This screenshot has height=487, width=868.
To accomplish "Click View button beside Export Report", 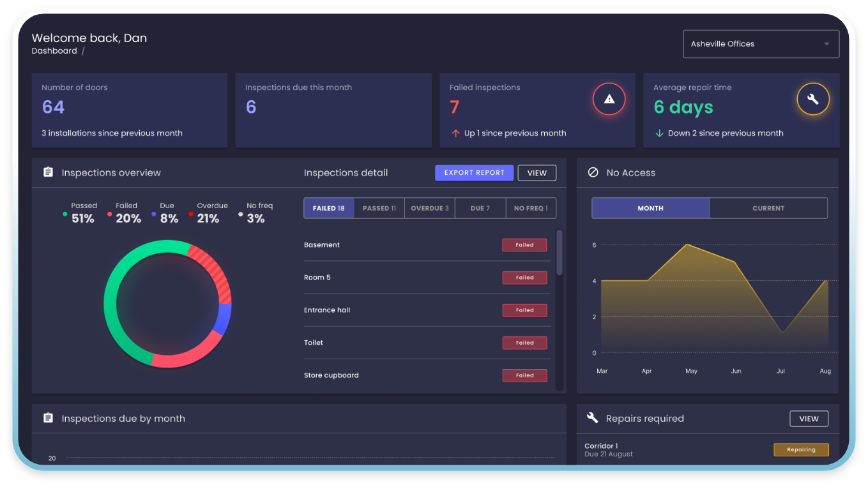I will coord(537,173).
